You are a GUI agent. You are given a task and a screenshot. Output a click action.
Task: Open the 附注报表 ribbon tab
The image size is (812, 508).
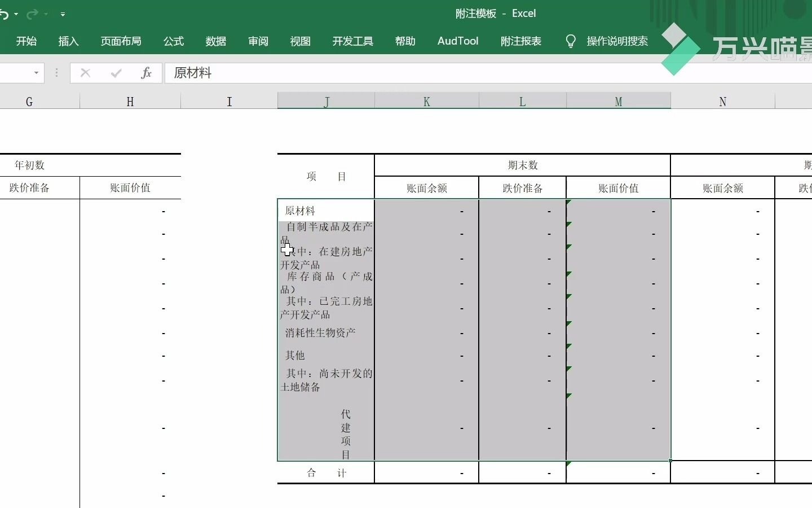pyautogui.click(x=521, y=41)
